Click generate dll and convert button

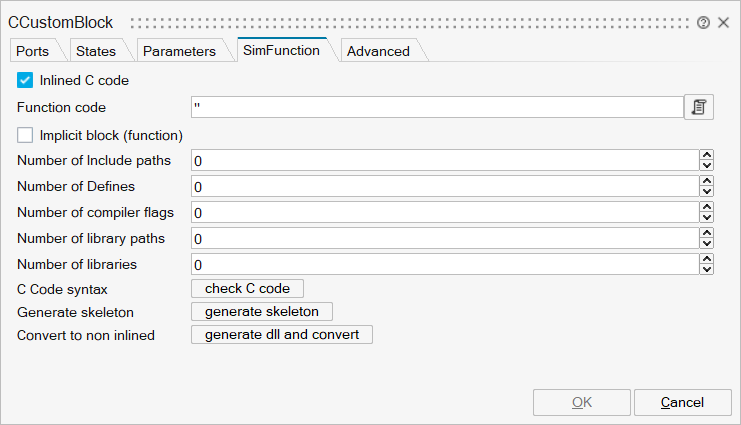coord(282,334)
